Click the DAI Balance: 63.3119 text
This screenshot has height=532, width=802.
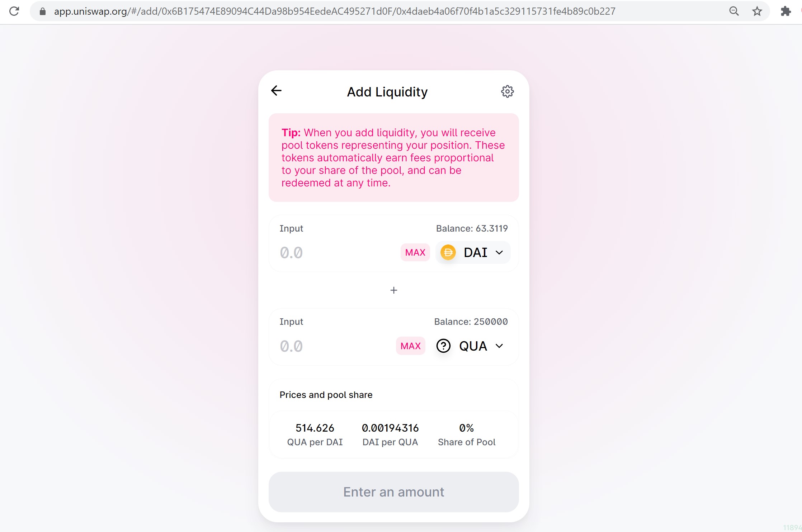472,228
